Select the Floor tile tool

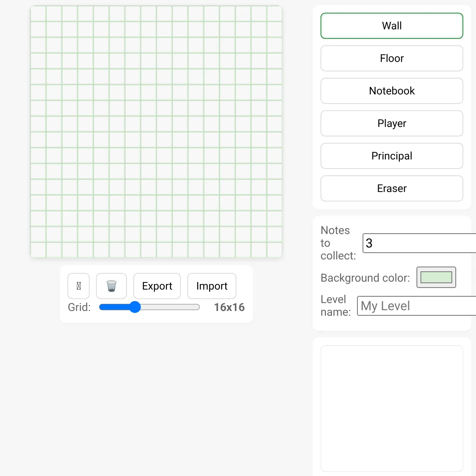coord(392,58)
